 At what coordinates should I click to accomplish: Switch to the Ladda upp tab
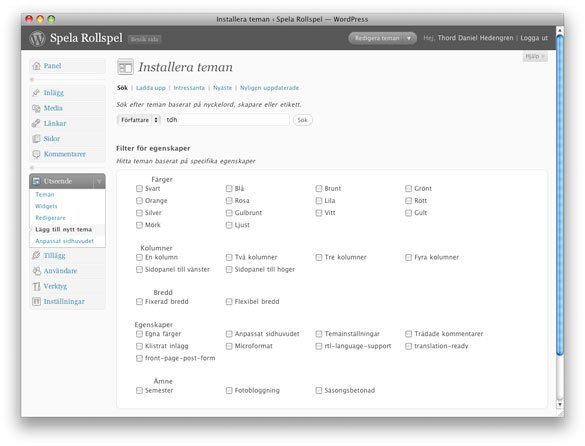coord(151,88)
